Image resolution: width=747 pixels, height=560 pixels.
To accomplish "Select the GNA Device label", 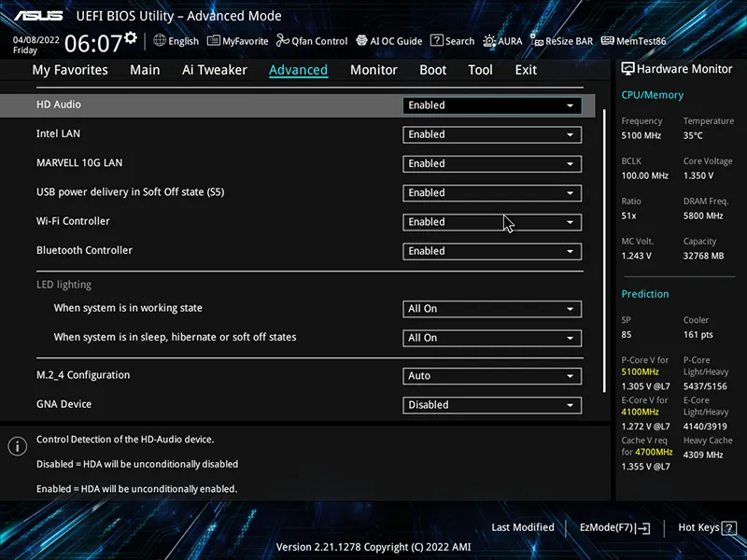I will (x=63, y=404).
